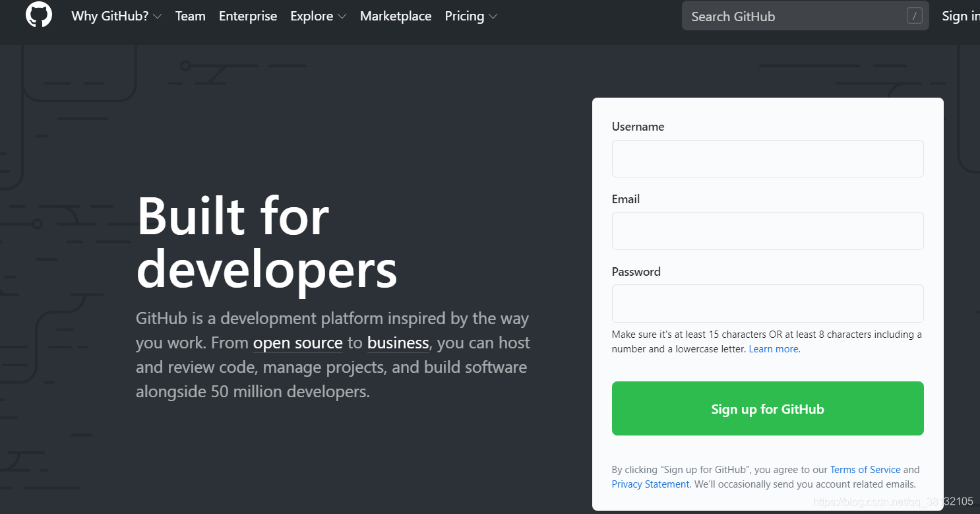Open the Terms of Service link
The image size is (980, 514).
(x=865, y=470)
